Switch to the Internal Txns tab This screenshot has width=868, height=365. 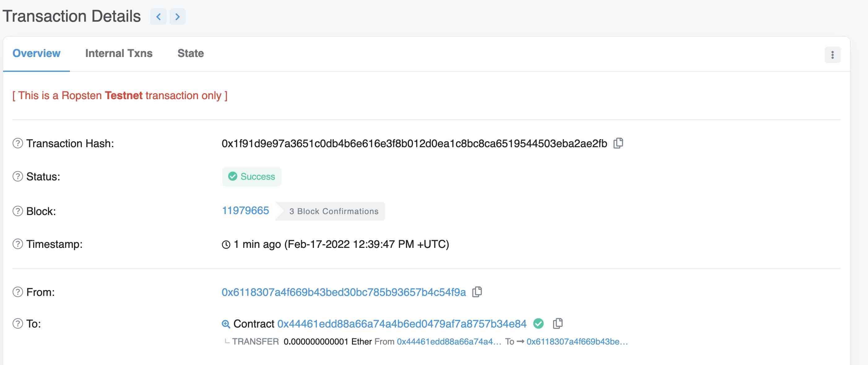pos(119,53)
